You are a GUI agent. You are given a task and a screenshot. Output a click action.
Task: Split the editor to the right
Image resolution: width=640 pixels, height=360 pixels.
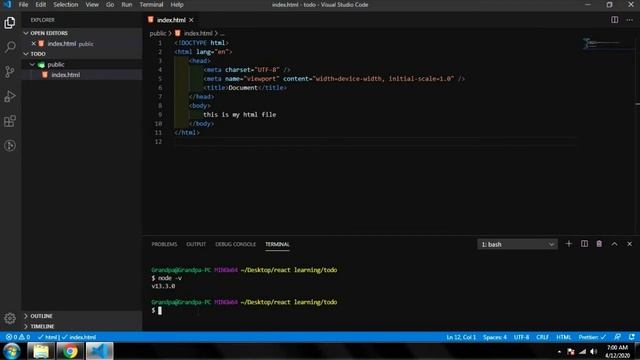[614, 20]
